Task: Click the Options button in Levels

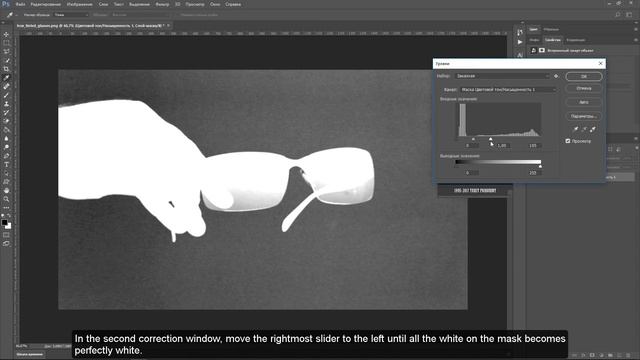Action: 584,116
